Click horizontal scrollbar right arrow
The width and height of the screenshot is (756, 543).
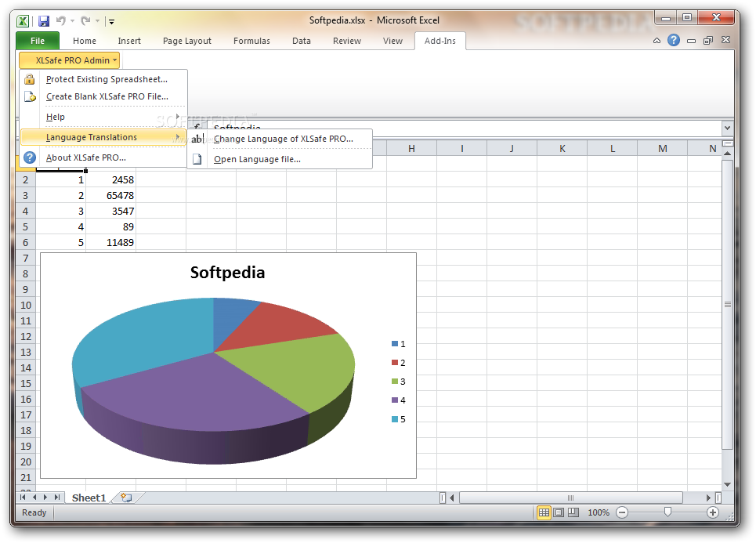[x=708, y=498]
